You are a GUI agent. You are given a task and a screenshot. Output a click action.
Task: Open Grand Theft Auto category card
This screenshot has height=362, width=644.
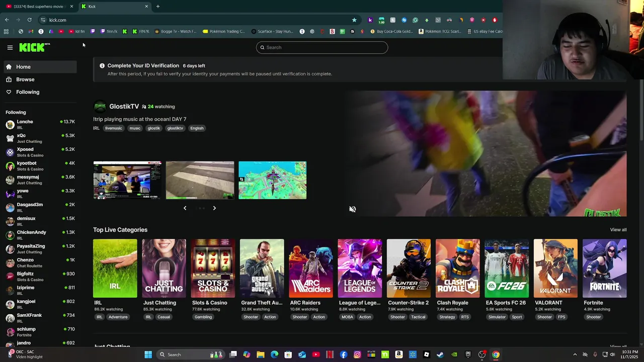(x=262, y=268)
